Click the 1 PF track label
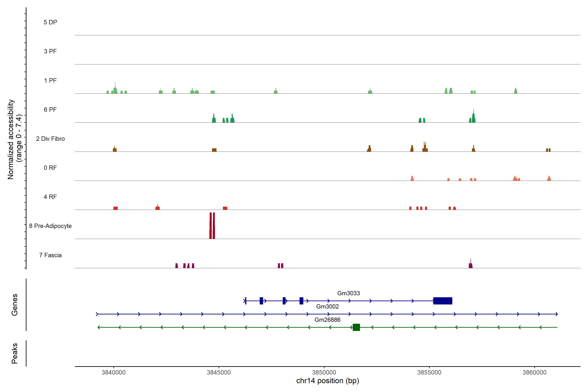Screen dimensions: 588x392 click(50, 81)
